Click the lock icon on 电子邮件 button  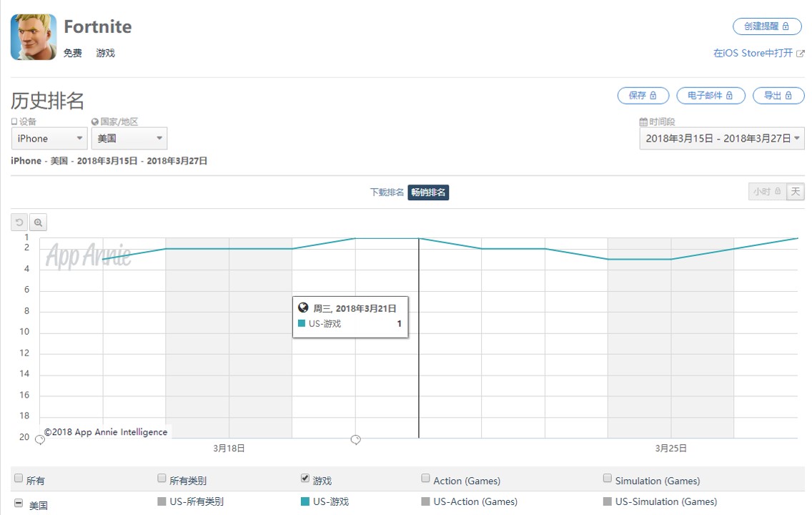coord(729,95)
